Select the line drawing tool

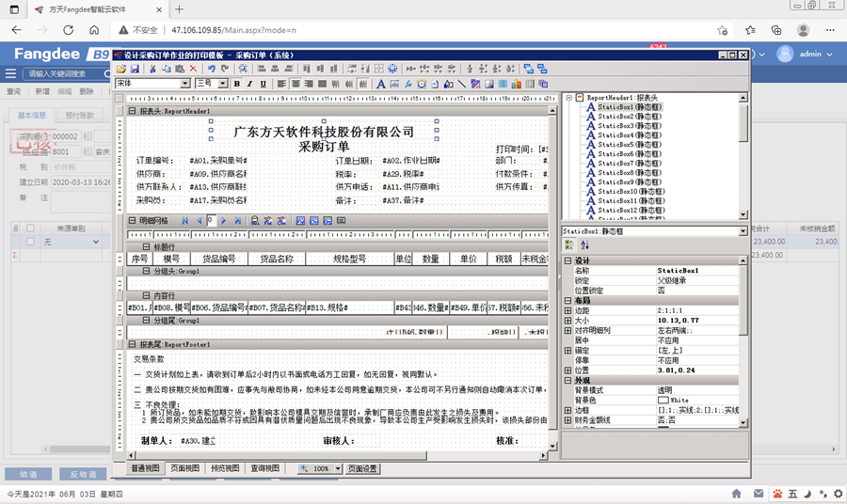[462, 84]
